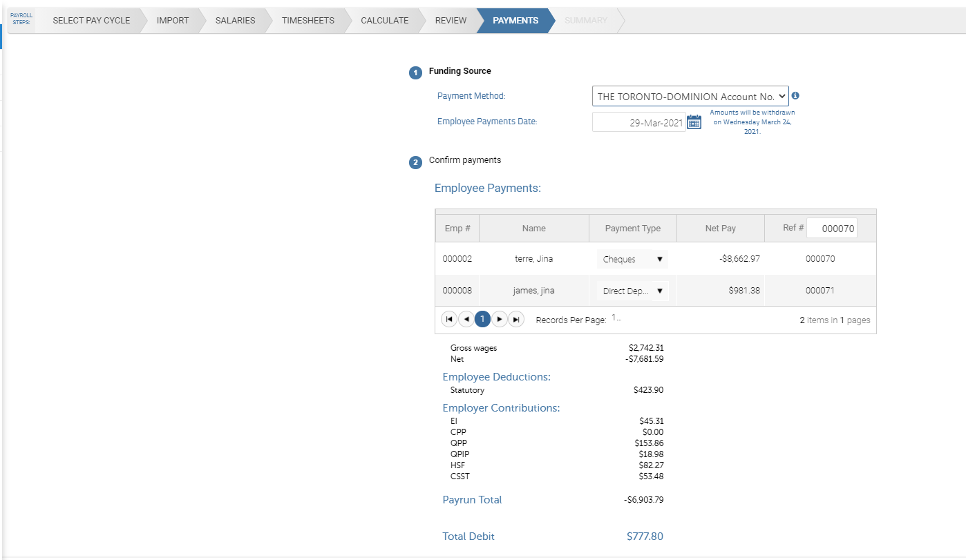Click the step 2 Confirm payments circle badge
The image size is (966, 560).
[x=415, y=162]
